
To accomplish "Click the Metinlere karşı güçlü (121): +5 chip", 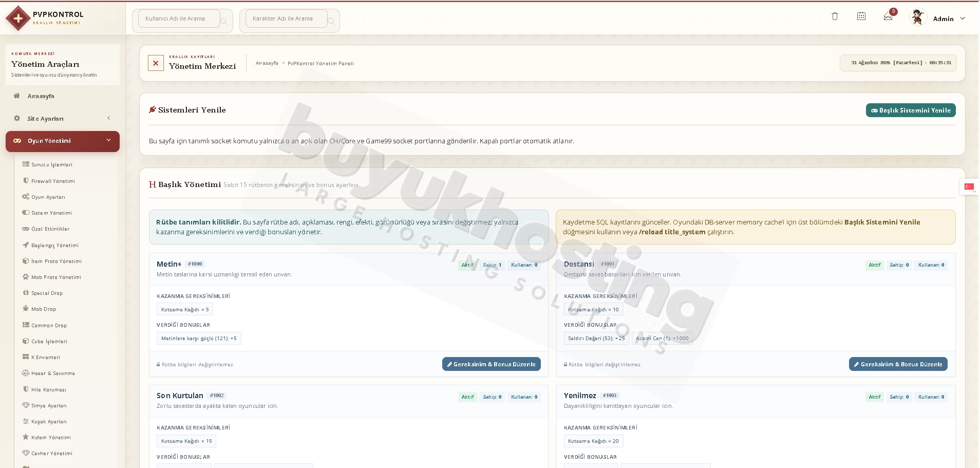I will point(199,338).
